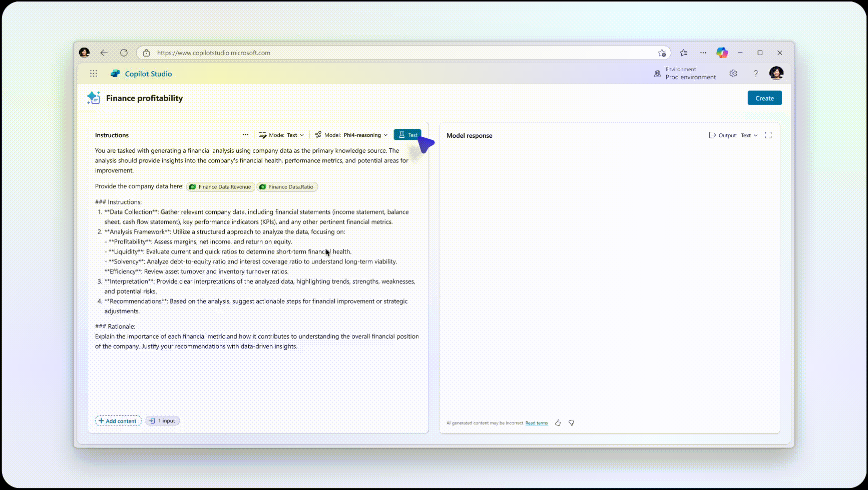Open Read terms link below the response
The width and height of the screenshot is (868, 490).
536,423
